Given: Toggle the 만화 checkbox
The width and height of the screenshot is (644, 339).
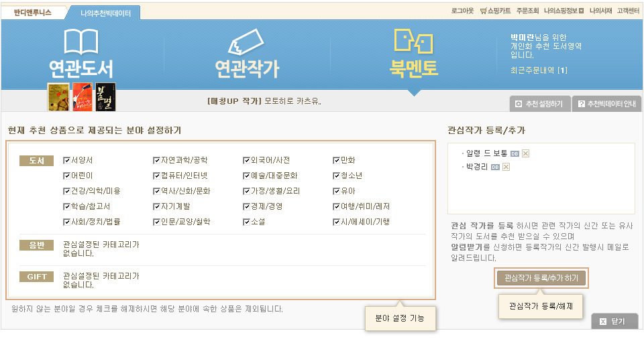Looking at the screenshot, I should (x=337, y=160).
